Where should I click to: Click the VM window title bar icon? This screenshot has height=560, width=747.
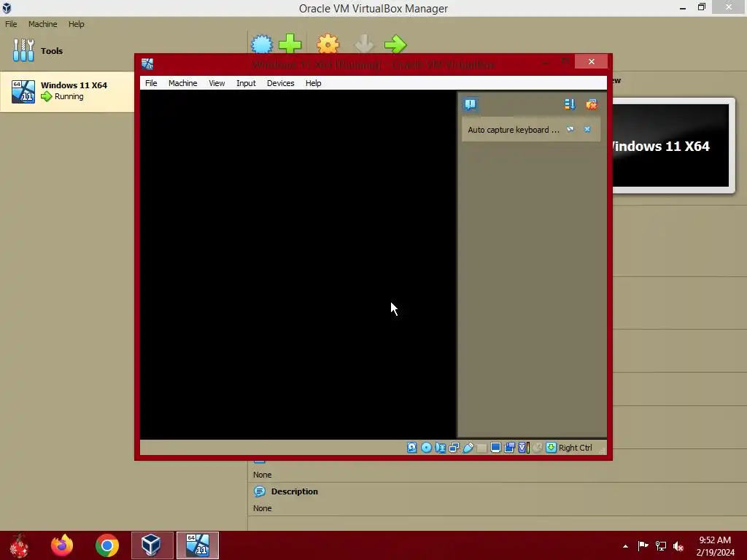coord(147,64)
